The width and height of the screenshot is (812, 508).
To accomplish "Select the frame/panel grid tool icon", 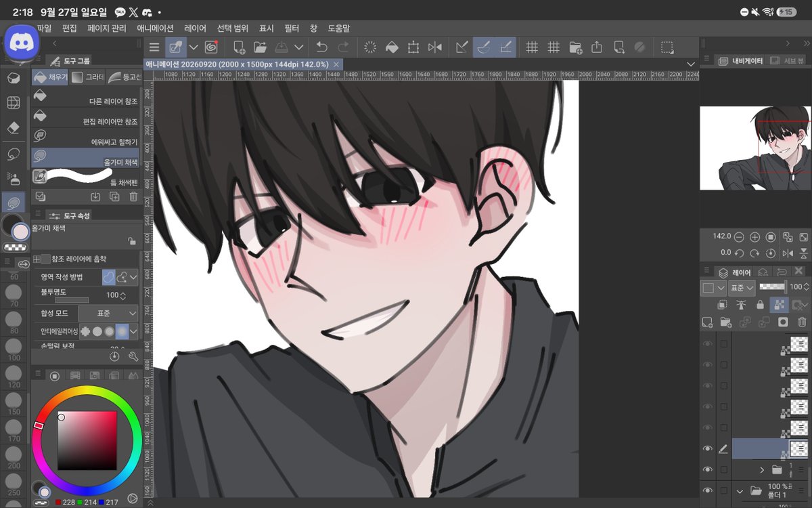I will pos(13,103).
